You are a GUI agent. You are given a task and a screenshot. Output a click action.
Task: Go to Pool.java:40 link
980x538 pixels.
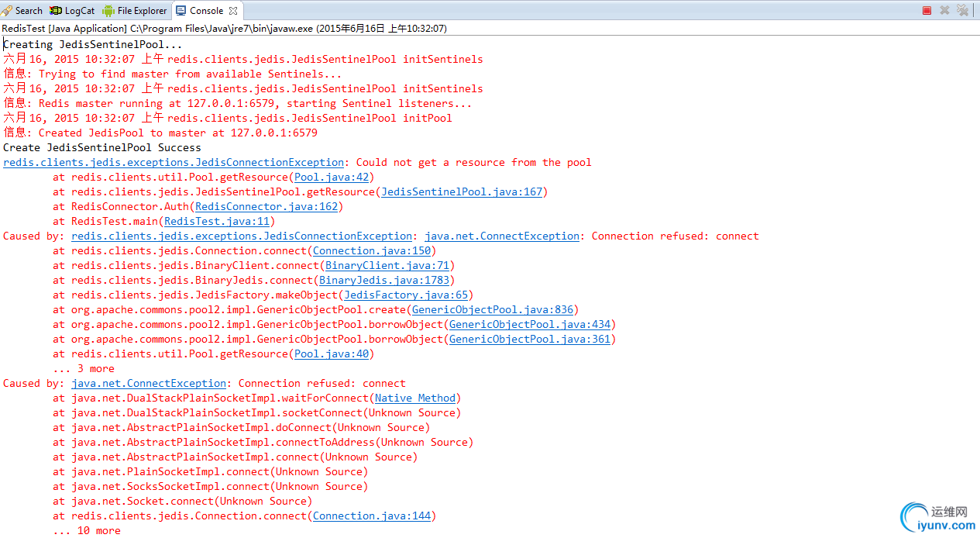pyautogui.click(x=331, y=353)
